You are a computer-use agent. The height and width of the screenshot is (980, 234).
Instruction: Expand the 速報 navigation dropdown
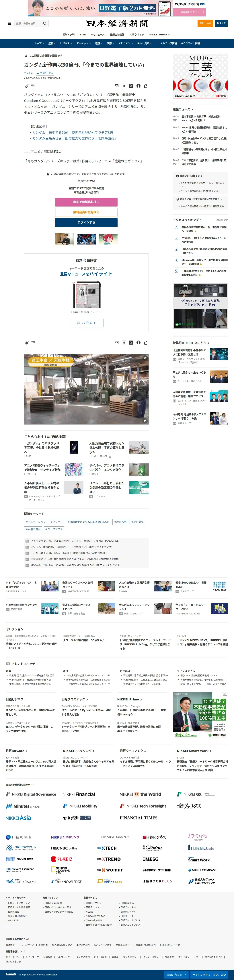click(52, 43)
